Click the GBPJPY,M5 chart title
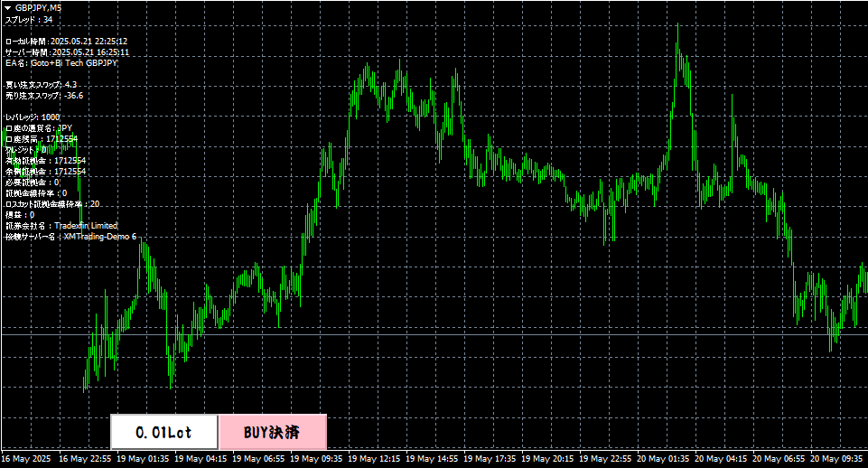The image size is (868, 468). click(39, 7)
